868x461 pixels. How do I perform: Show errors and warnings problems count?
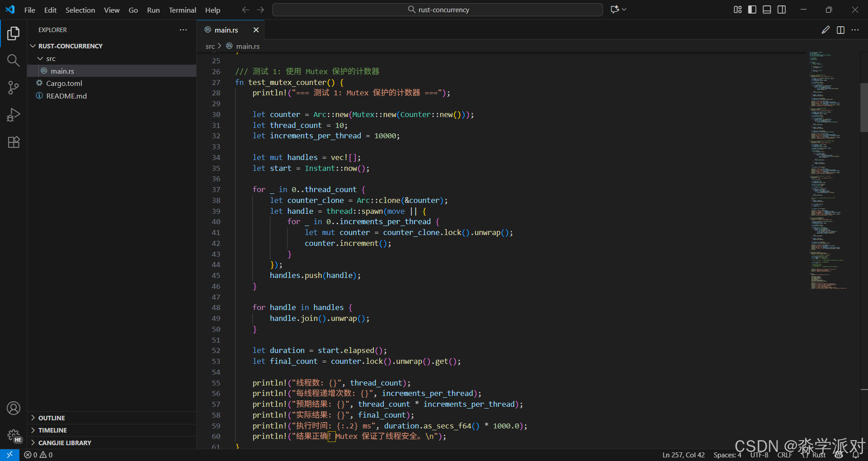pyautogui.click(x=38, y=455)
